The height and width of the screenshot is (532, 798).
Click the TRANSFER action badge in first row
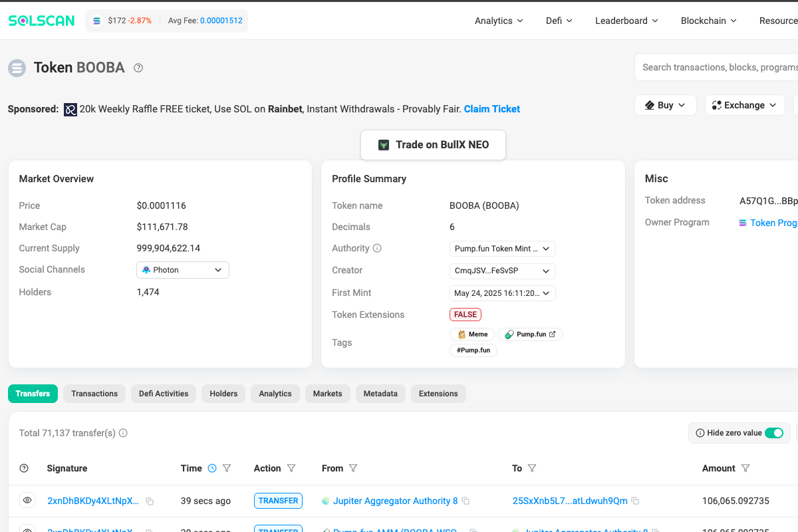pos(278,501)
